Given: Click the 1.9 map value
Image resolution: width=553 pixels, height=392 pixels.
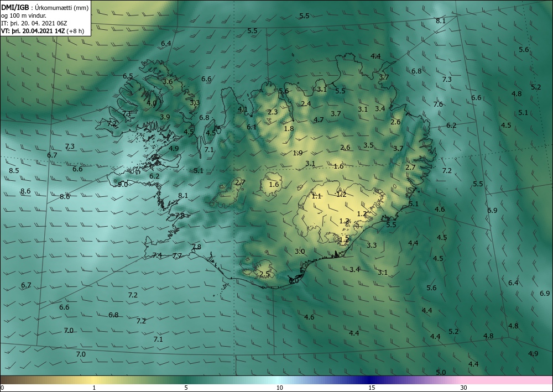Looking at the screenshot, I should point(298,153).
